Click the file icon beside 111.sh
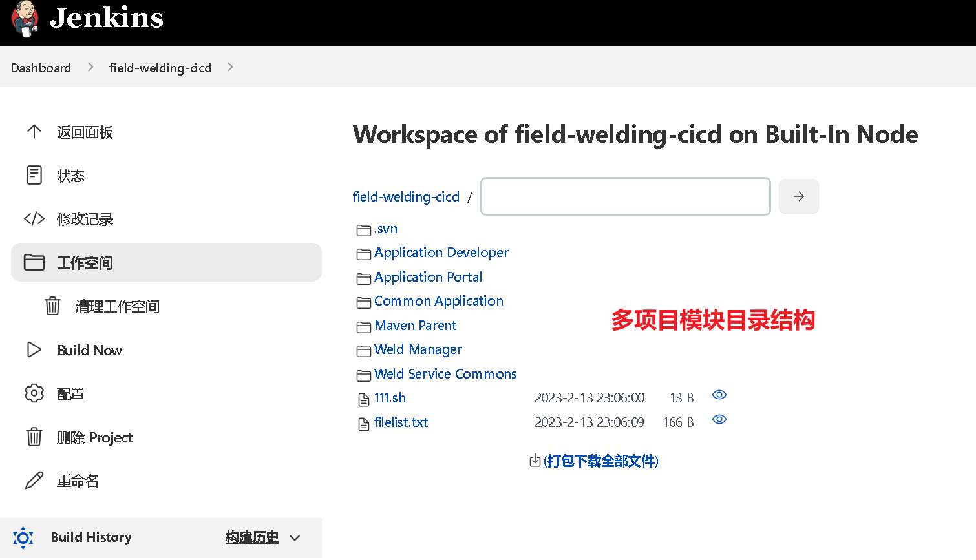Screen dimensions: 976x560 (364, 400)
